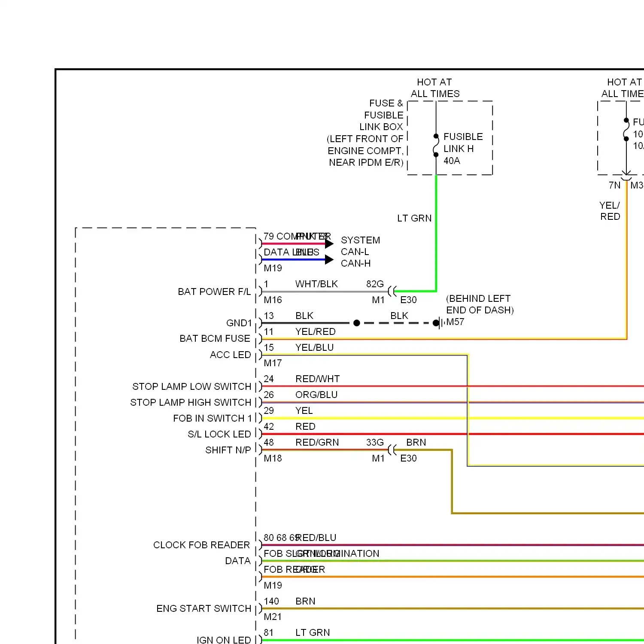Screen dimensions: 644x644
Task: Select the M17 connector label
Action: coord(273,363)
